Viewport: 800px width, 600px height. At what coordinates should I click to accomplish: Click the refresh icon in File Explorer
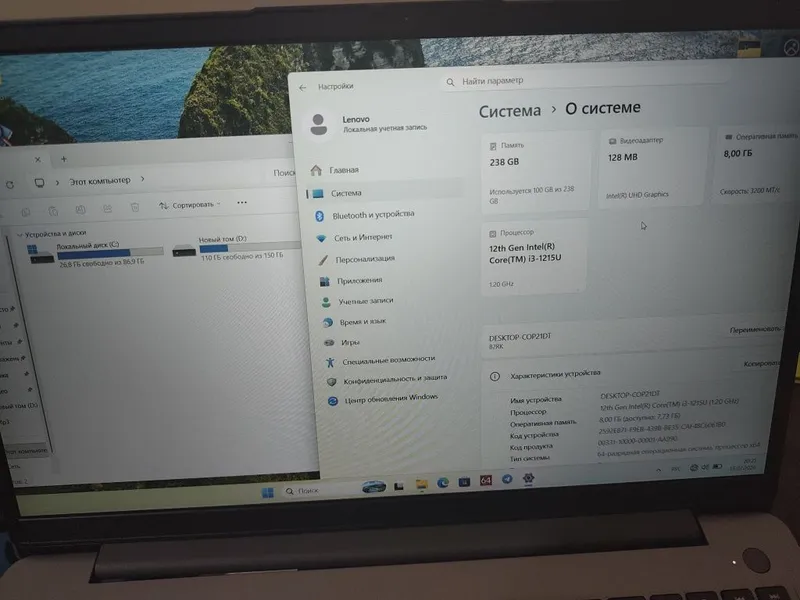coord(10,185)
